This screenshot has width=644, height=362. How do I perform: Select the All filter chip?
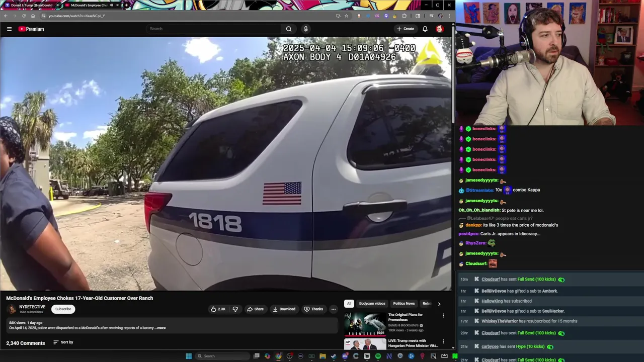[349, 303]
